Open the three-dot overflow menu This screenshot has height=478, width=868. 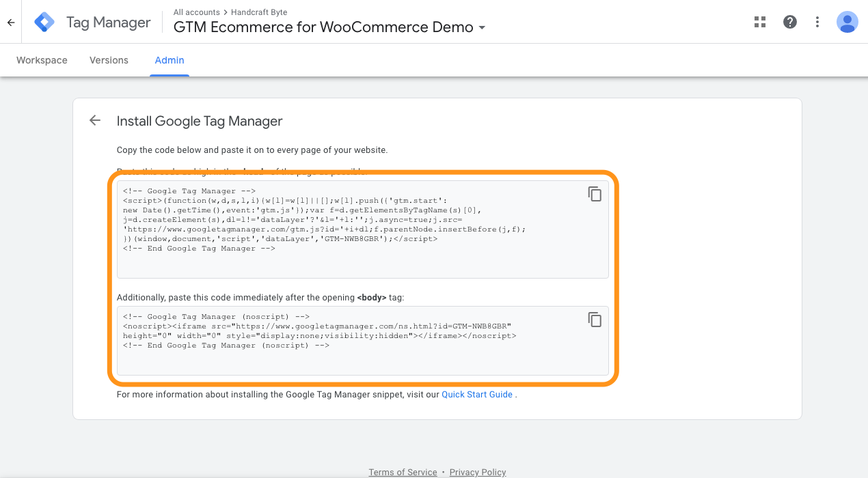tap(817, 21)
